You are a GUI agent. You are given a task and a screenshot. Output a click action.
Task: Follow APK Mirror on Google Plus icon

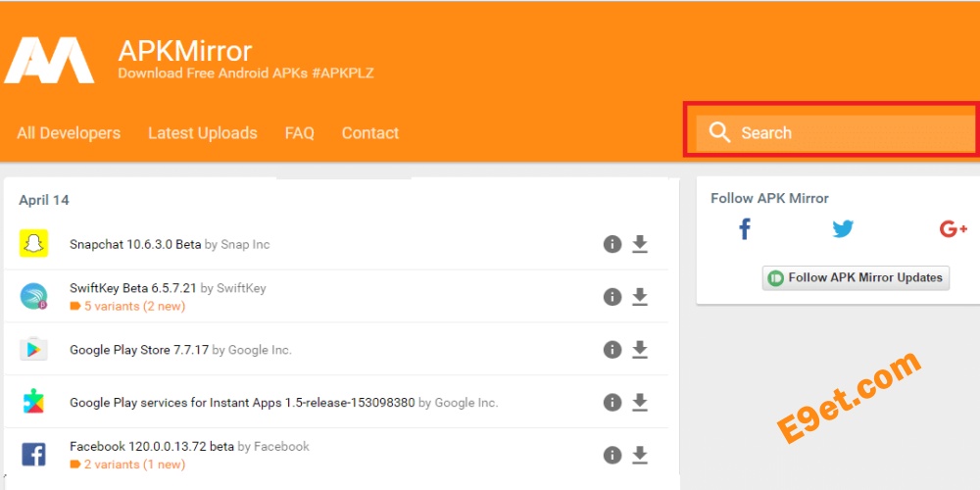[954, 229]
